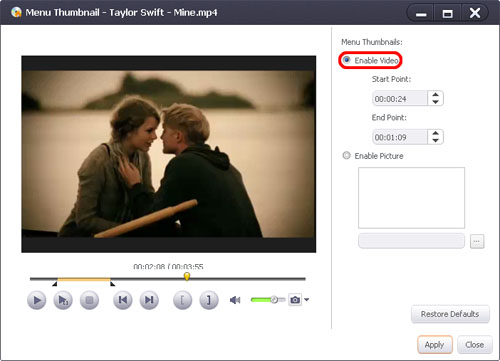The image size is (500, 361).
Task: Increase the End Point time
Action: 435,133
